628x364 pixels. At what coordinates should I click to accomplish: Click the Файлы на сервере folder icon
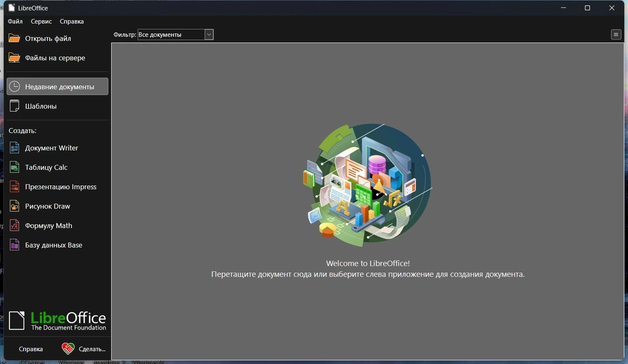(x=15, y=58)
